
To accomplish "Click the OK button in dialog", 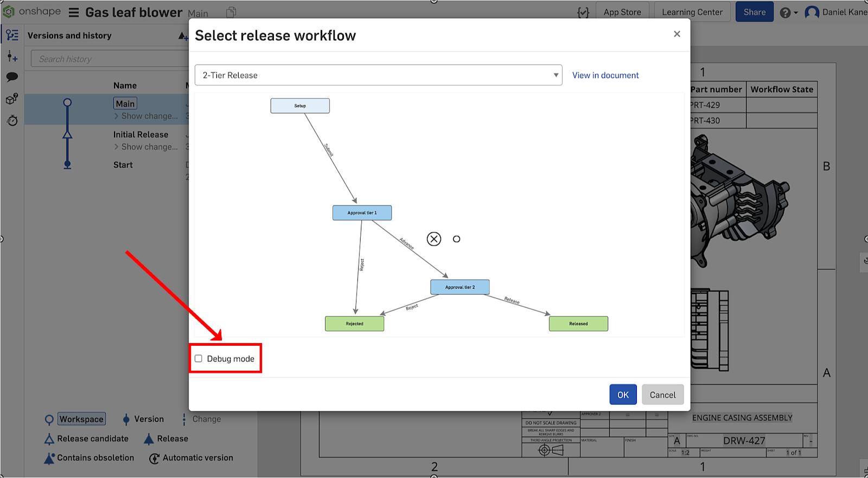I will (623, 395).
